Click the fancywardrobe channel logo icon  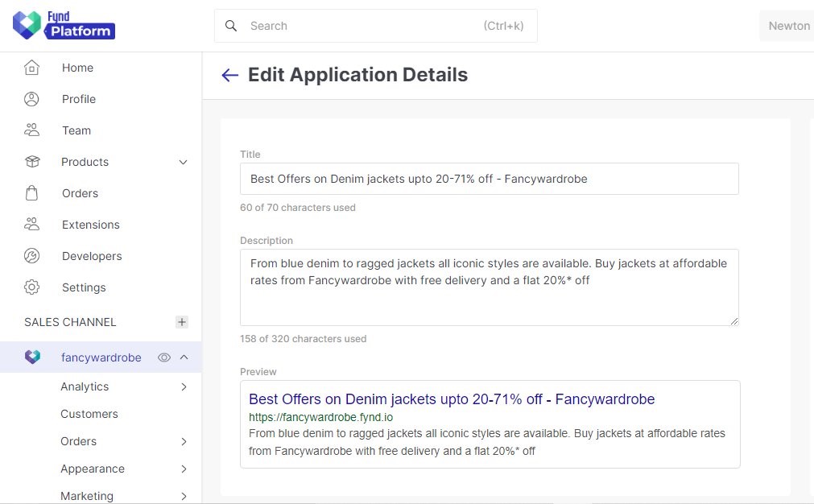click(32, 357)
